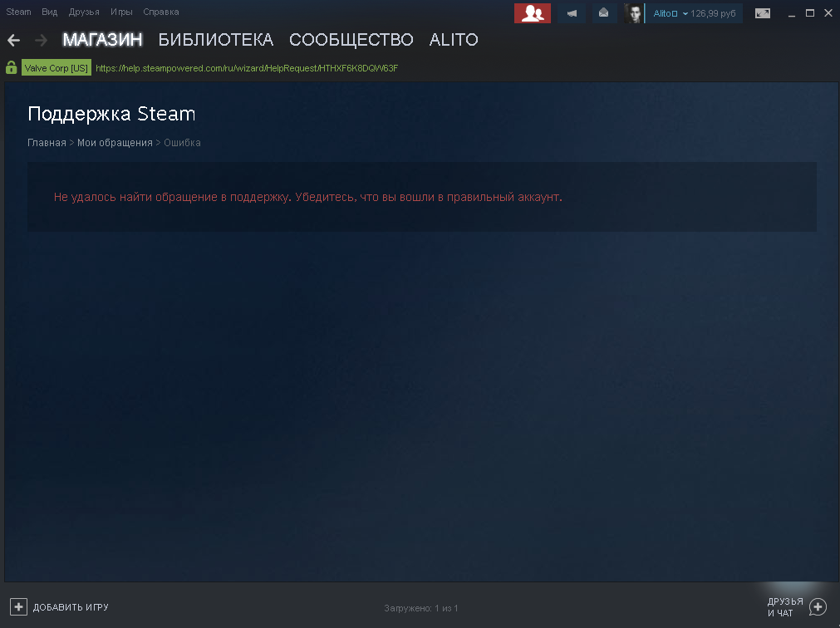This screenshot has height=628, width=840.
Task: Click the red error message text
Action: tap(308, 197)
